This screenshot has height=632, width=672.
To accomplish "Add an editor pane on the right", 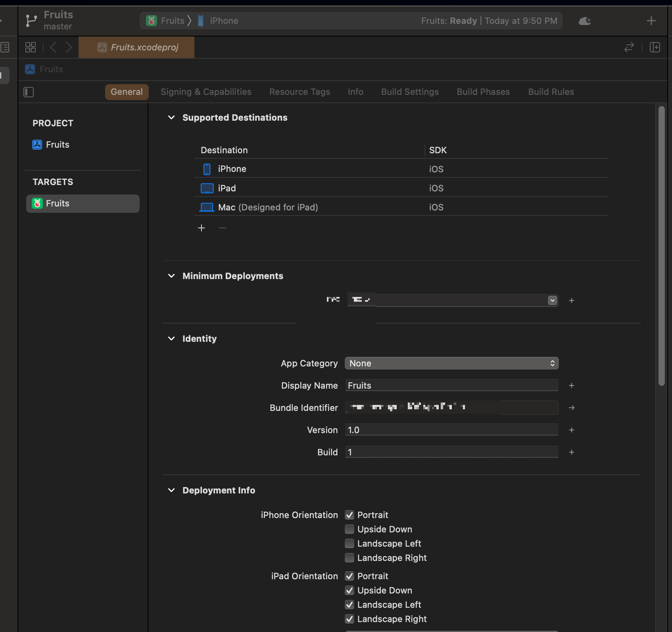I will 655,47.
